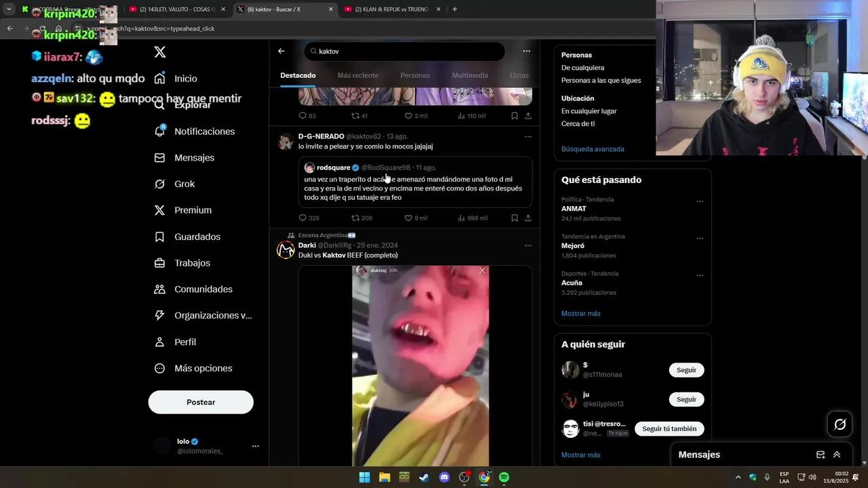The width and height of the screenshot is (868, 488).
Task: Select Cerca de ti location filter
Action: coord(578,124)
